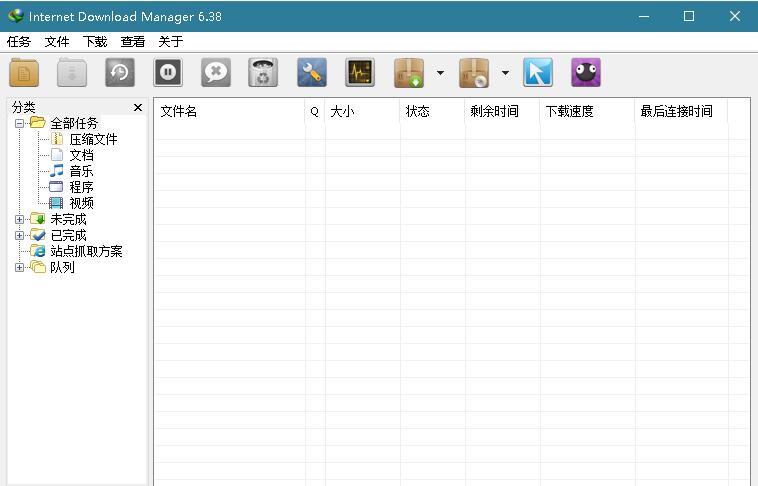Open the 关于 menu

171,42
